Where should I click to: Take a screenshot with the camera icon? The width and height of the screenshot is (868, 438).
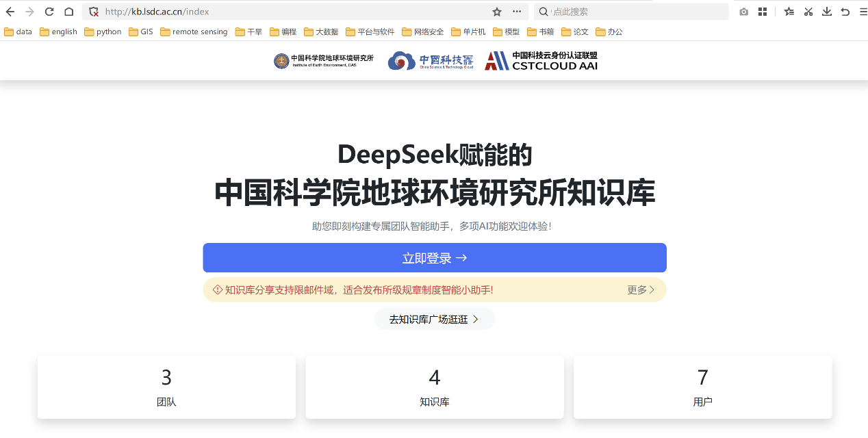(x=743, y=12)
